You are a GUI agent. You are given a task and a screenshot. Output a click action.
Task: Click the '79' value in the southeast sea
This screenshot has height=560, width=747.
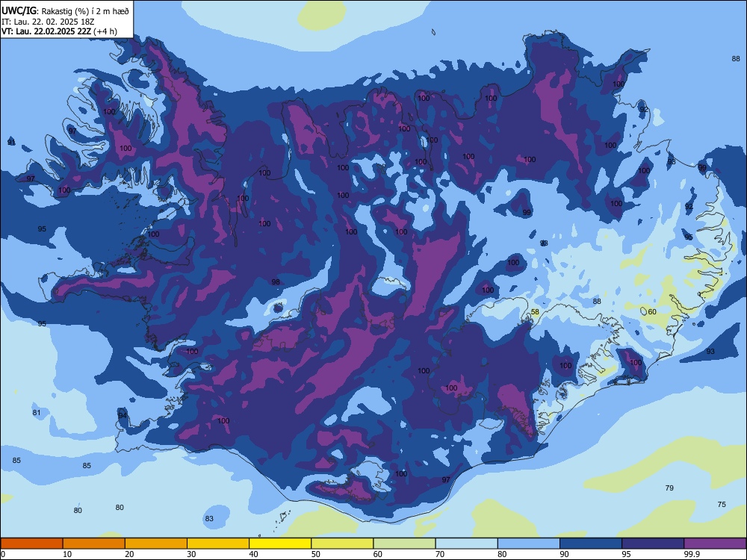(x=669, y=488)
